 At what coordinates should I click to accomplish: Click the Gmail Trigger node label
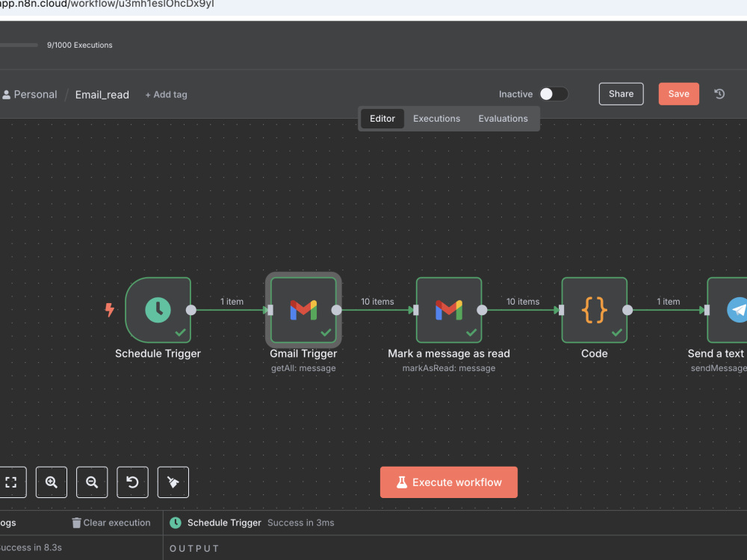point(303,353)
